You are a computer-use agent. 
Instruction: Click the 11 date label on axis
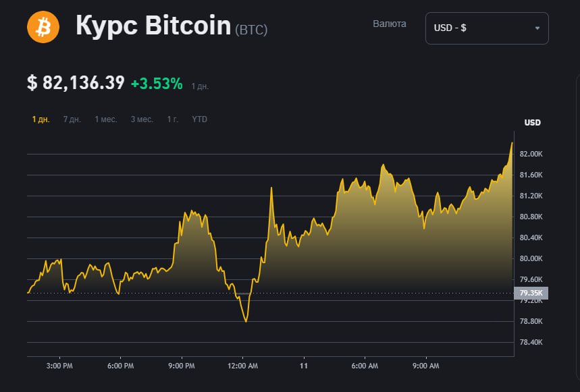(x=304, y=366)
